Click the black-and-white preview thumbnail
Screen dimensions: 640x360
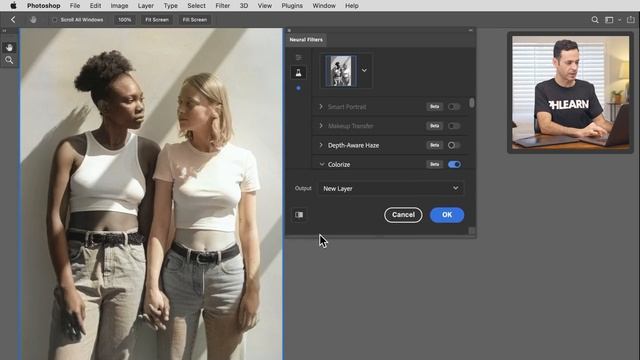341,71
